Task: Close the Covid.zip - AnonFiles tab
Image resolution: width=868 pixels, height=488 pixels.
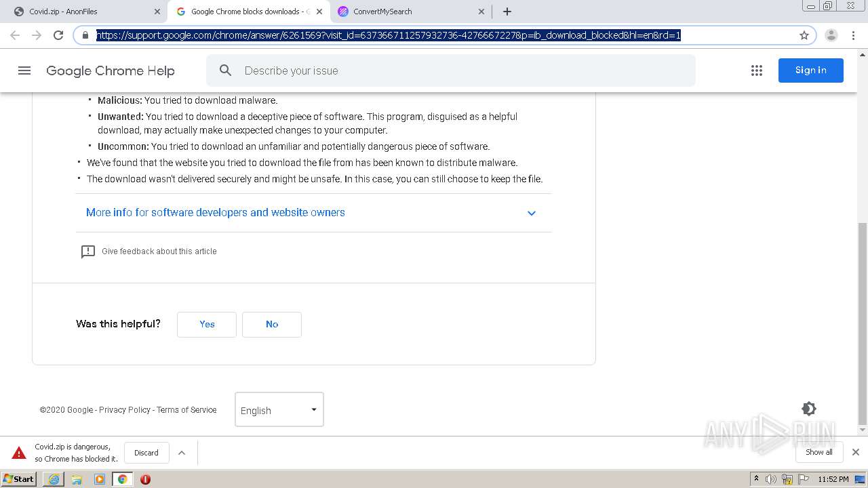Action: 157,12
